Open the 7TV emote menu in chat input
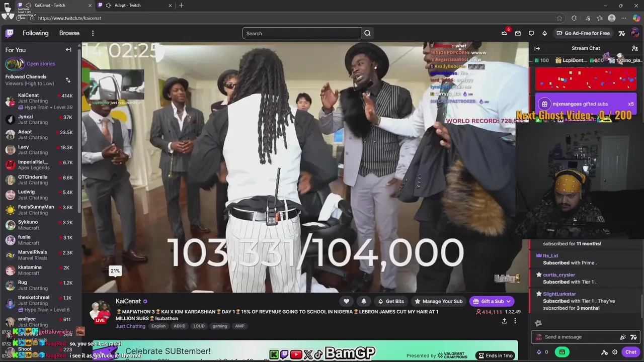 (633, 337)
